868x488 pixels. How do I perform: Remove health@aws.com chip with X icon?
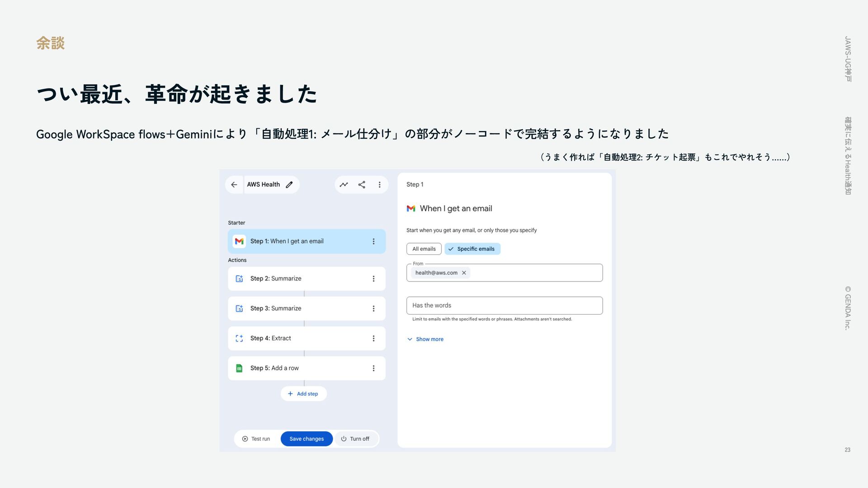[x=464, y=273]
